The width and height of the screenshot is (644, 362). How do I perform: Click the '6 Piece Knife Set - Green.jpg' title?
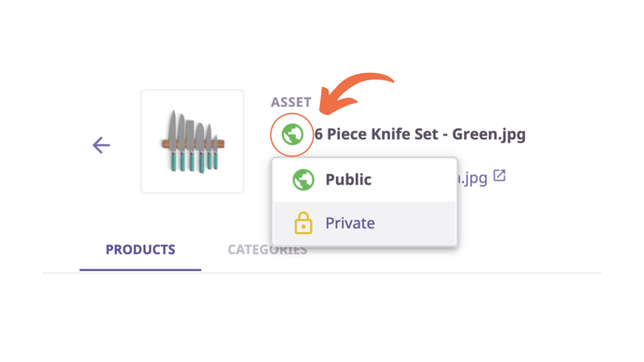419,134
